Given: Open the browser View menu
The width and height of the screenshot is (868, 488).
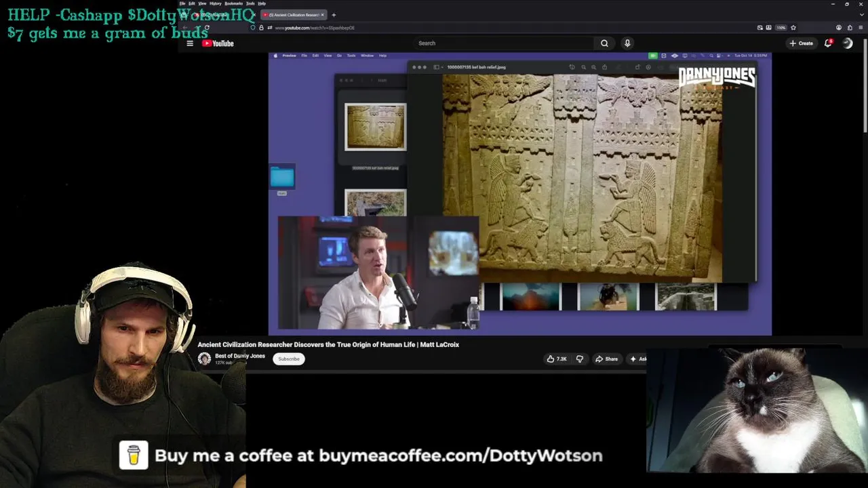Looking at the screenshot, I should click(202, 3).
